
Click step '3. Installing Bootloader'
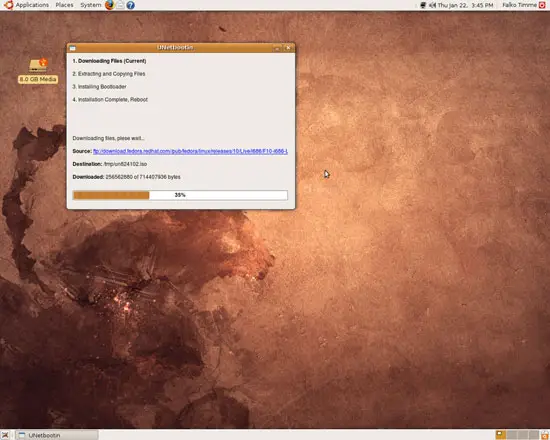99,87
